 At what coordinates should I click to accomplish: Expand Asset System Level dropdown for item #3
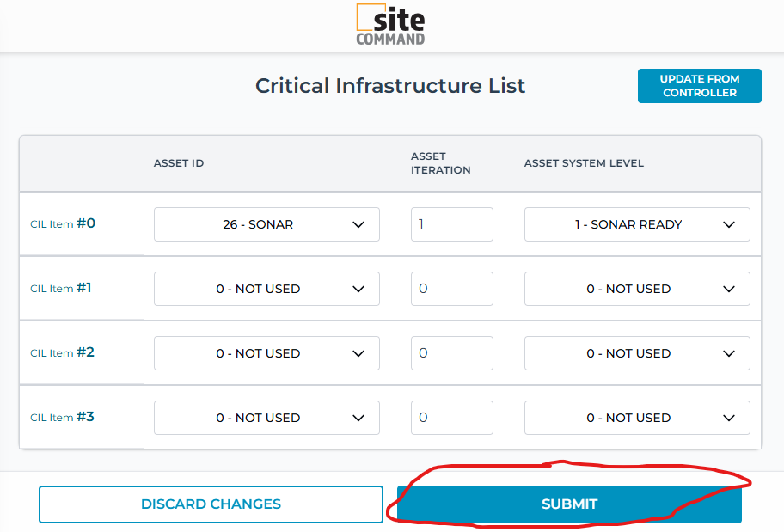pos(637,418)
